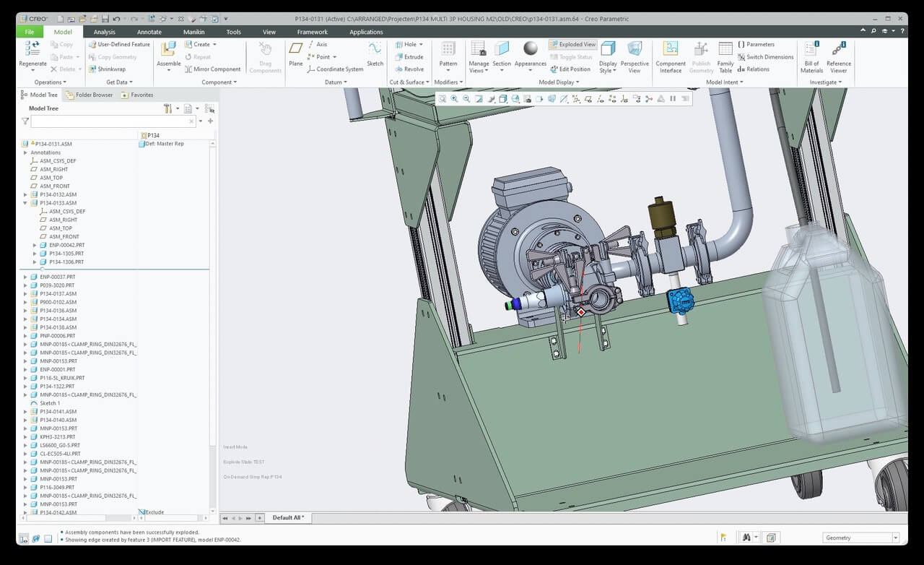The image size is (924, 565).
Task: Open the Geometry selection filter dropdown
Action: 895,538
